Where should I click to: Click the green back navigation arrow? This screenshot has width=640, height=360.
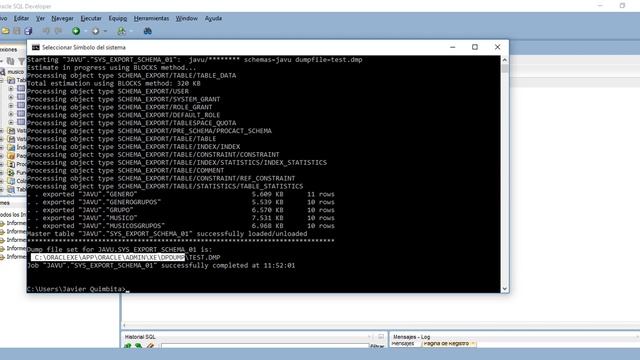click(x=76, y=31)
